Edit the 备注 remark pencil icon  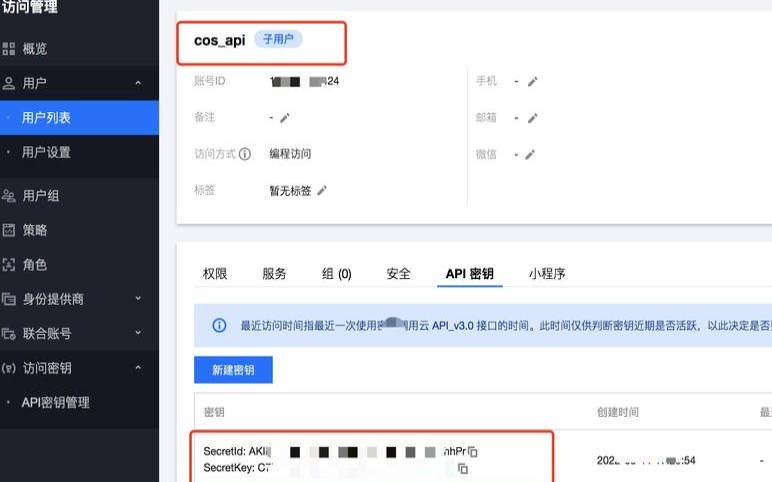pyautogui.click(x=285, y=118)
